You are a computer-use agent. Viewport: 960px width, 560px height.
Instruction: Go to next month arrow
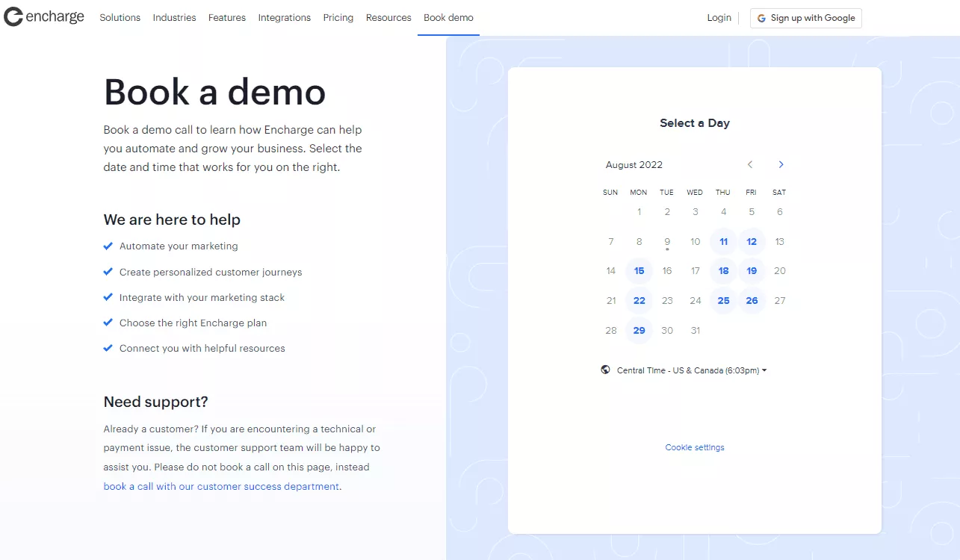(781, 164)
